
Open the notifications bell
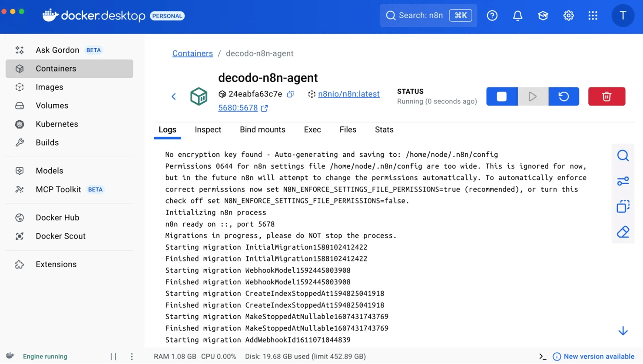pyautogui.click(x=517, y=16)
